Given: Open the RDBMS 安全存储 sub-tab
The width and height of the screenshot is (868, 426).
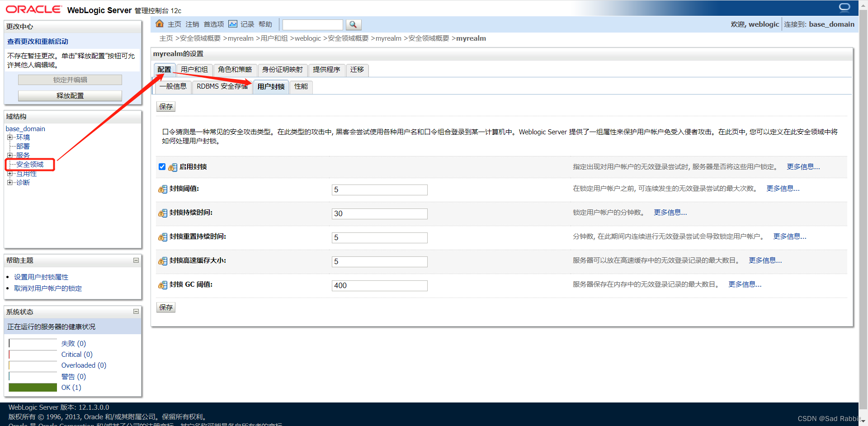Looking at the screenshot, I should (222, 86).
